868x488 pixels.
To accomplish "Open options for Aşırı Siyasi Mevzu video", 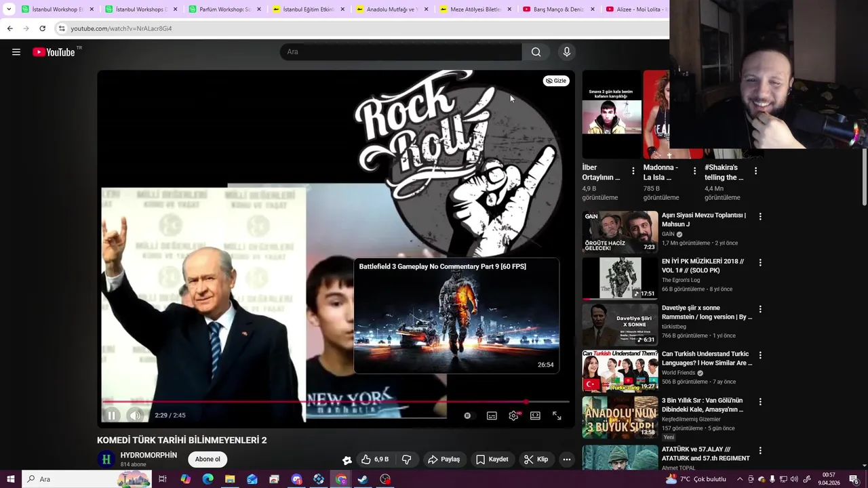I will [x=760, y=216].
